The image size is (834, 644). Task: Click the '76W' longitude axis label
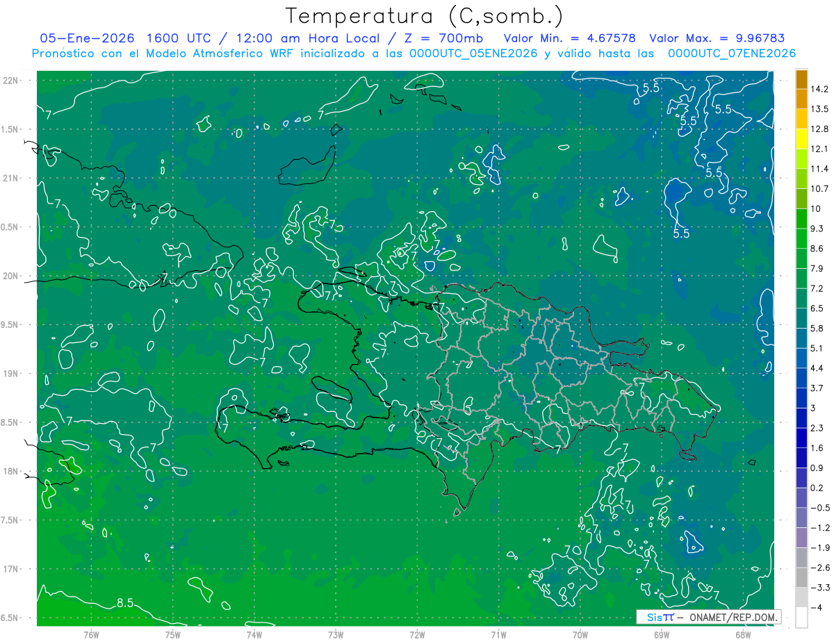coord(91,634)
